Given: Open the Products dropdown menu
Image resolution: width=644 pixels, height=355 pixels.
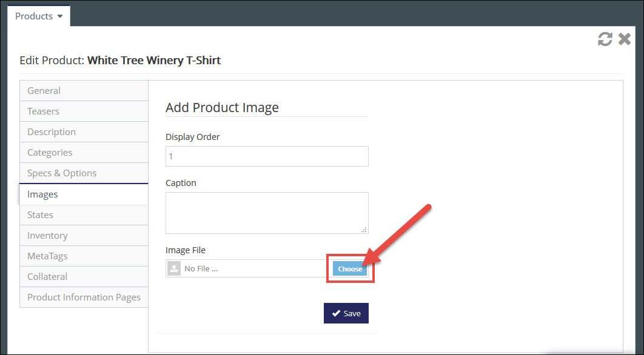Looking at the screenshot, I should pyautogui.click(x=39, y=16).
